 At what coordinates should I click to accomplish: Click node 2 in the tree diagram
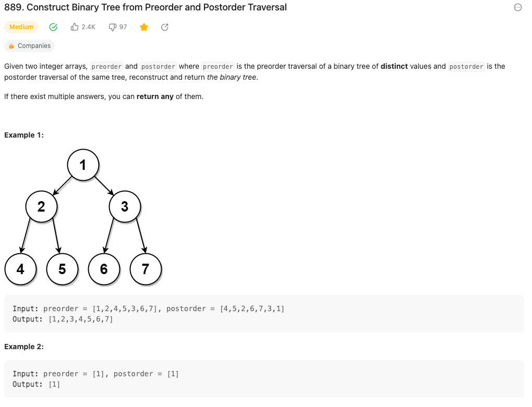[41, 206]
